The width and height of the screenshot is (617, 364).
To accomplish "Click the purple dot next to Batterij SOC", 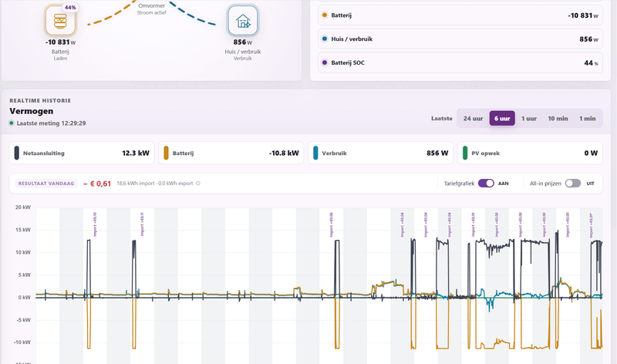I will click(325, 62).
